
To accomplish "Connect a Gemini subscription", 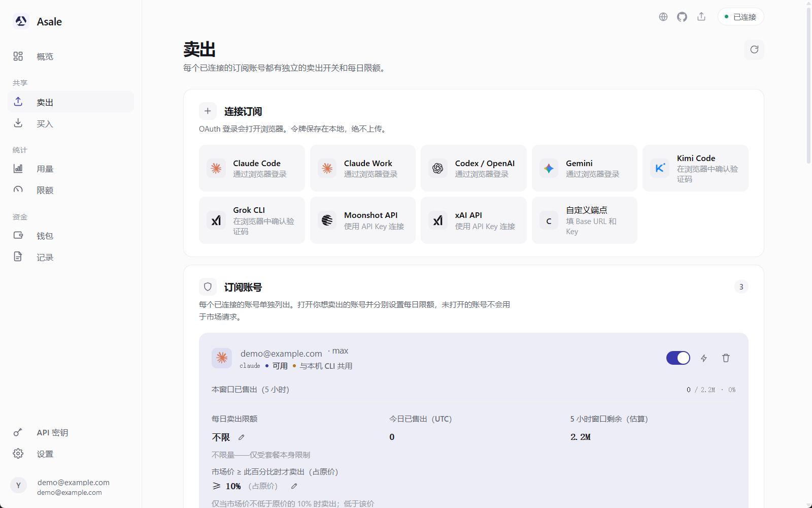I will pos(585,168).
